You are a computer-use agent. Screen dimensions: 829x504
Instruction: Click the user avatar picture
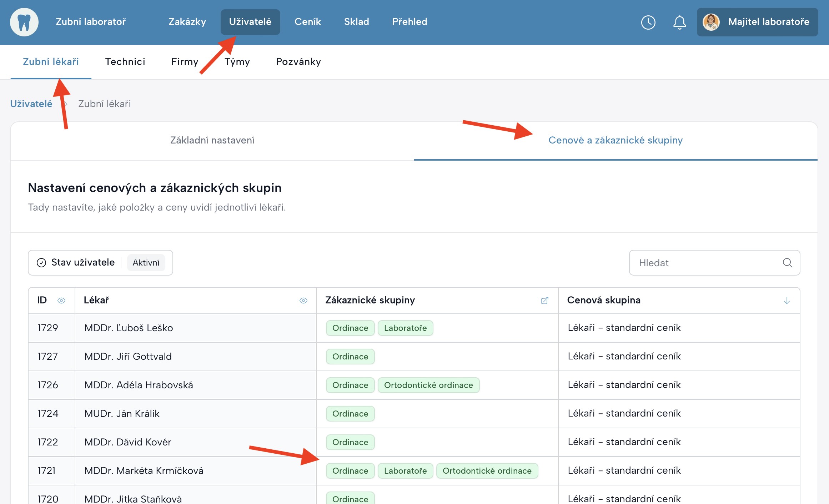click(711, 22)
